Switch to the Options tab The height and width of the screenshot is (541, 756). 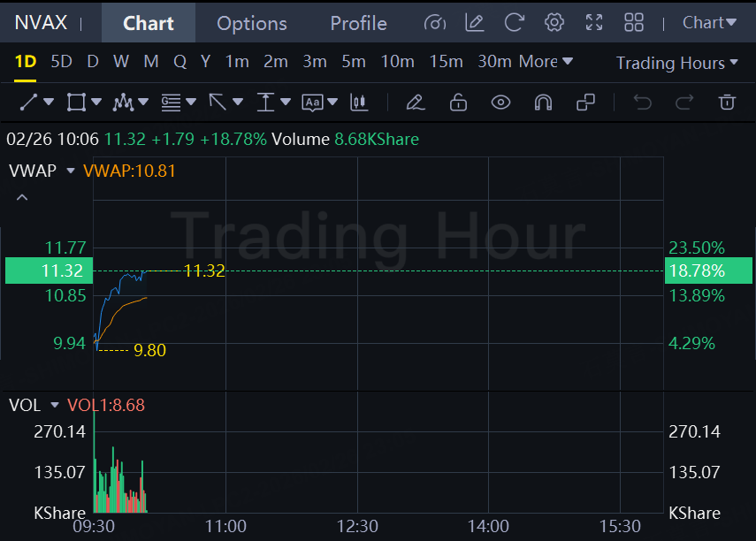(252, 23)
